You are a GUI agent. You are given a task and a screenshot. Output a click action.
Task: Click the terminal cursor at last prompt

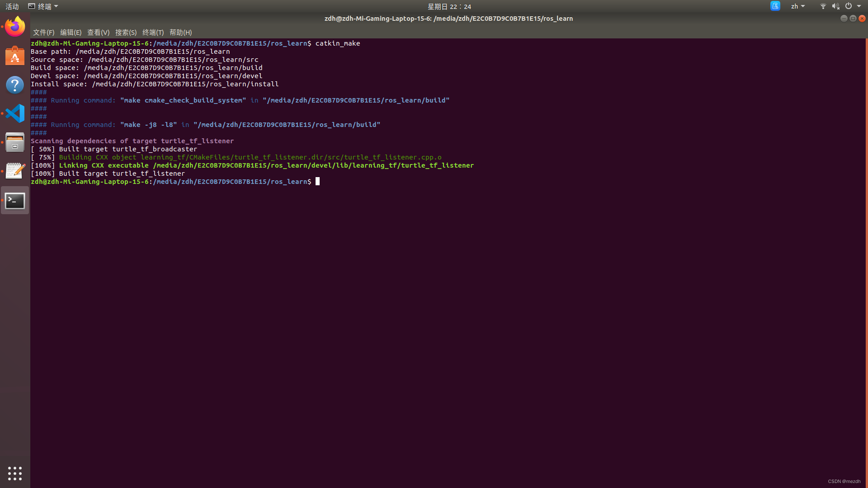coord(317,182)
